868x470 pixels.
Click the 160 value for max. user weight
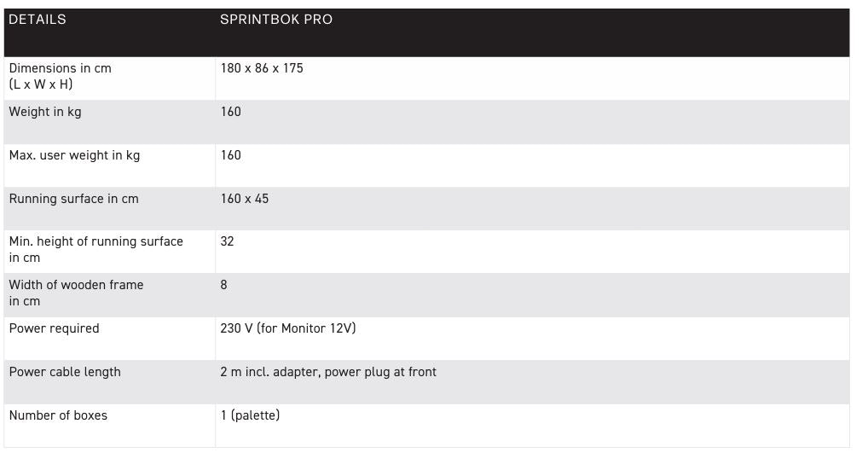(x=230, y=155)
